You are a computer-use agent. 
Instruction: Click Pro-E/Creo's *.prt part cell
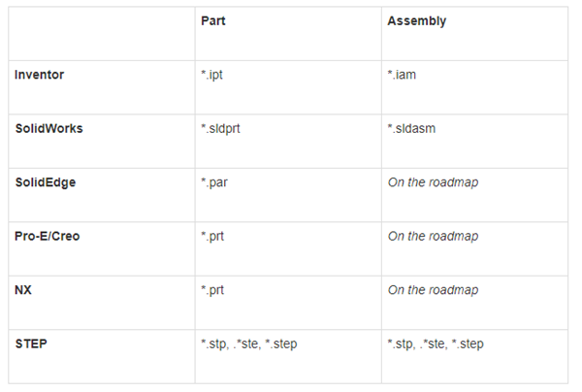210,236
